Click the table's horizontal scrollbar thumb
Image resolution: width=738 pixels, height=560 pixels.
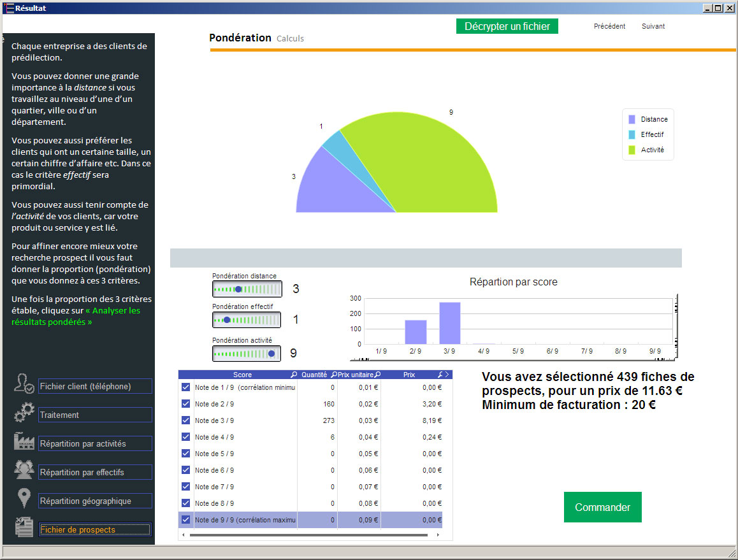[308, 535]
